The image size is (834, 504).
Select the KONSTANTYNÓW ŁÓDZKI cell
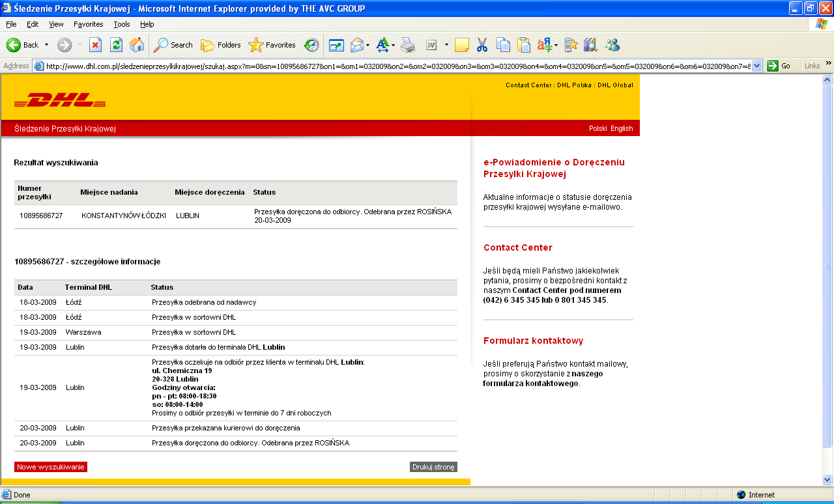[124, 216]
